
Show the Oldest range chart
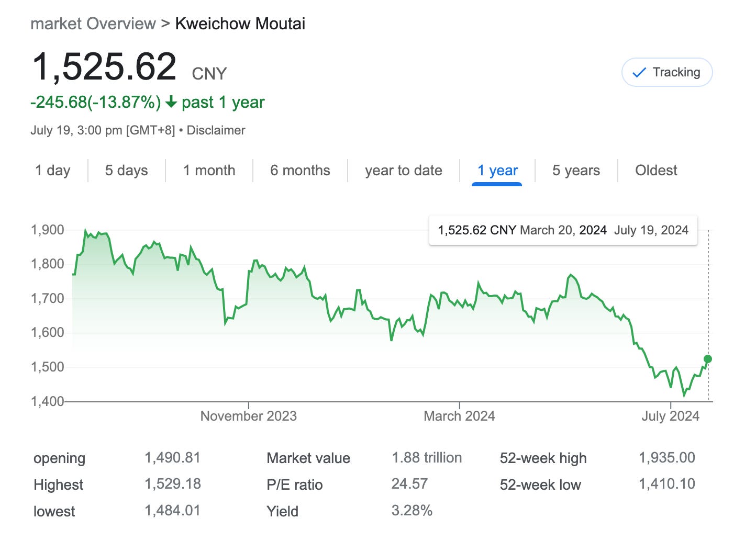point(656,171)
